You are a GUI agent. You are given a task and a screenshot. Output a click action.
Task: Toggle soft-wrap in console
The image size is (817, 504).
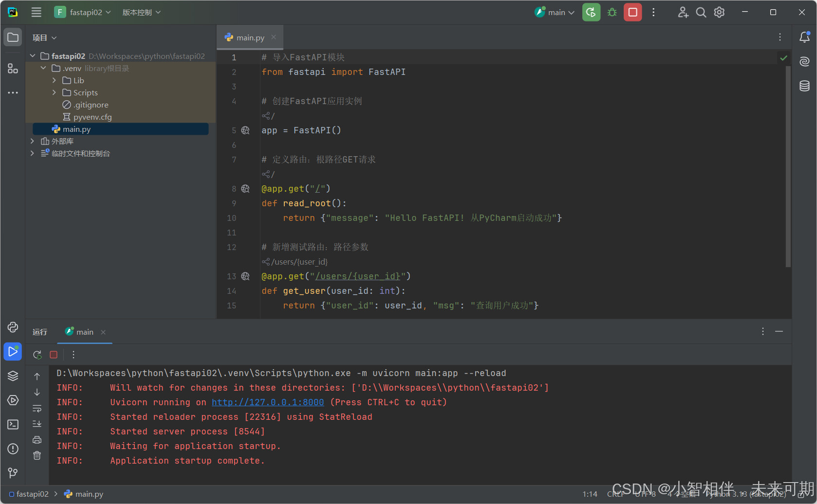[37, 408]
